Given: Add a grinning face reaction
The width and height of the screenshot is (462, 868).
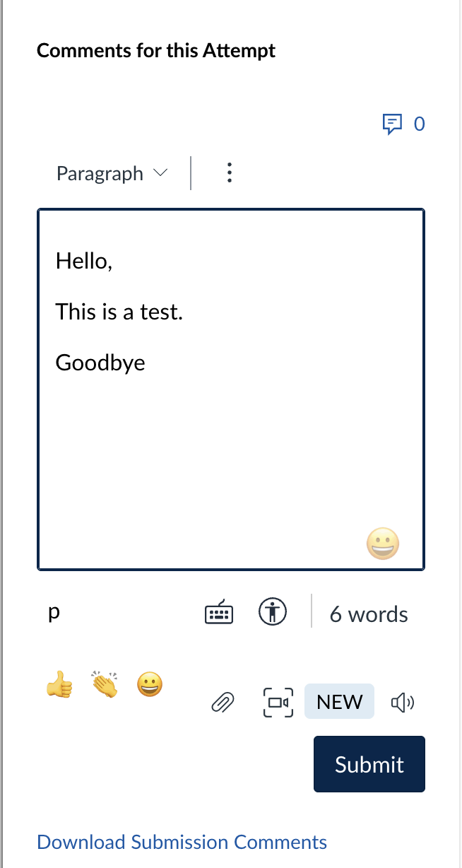Looking at the screenshot, I should tap(150, 684).
